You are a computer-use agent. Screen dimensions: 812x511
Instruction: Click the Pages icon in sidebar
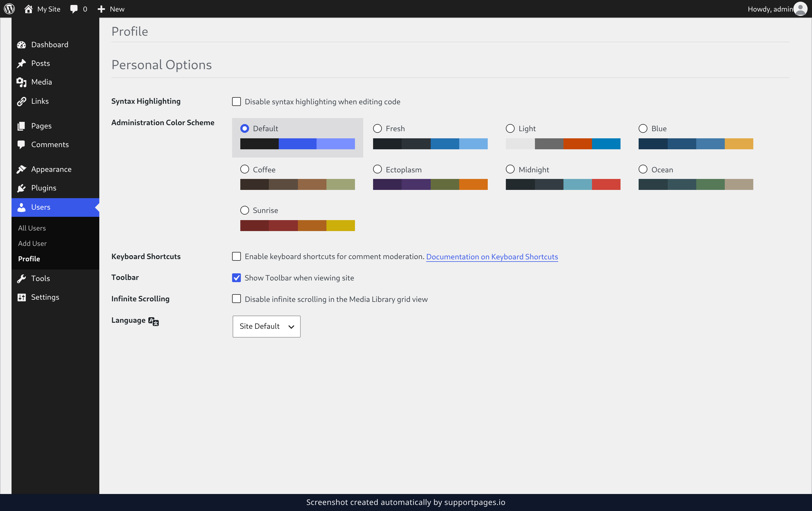coord(21,126)
